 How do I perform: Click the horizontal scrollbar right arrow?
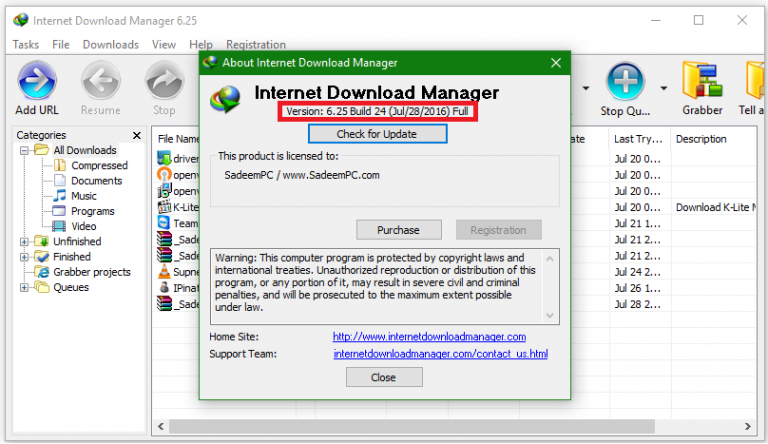coord(747,426)
